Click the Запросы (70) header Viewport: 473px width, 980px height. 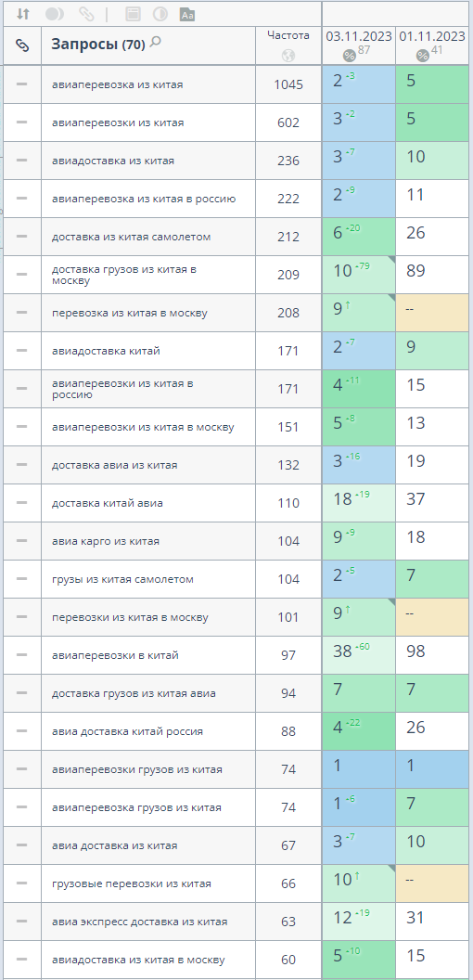coord(98,45)
